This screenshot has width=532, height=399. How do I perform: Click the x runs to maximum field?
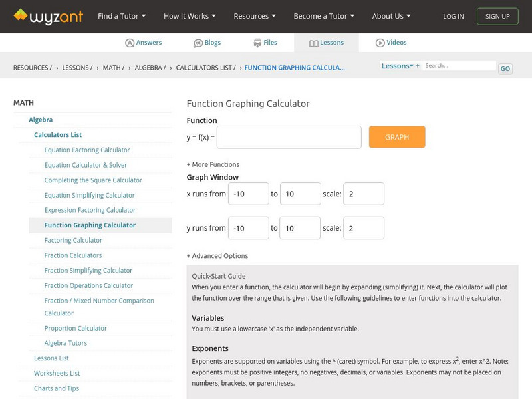301,194
